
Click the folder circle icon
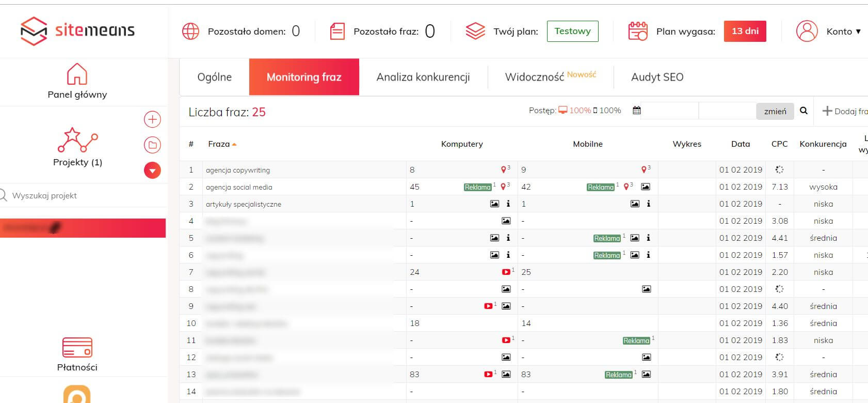pos(152,145)
